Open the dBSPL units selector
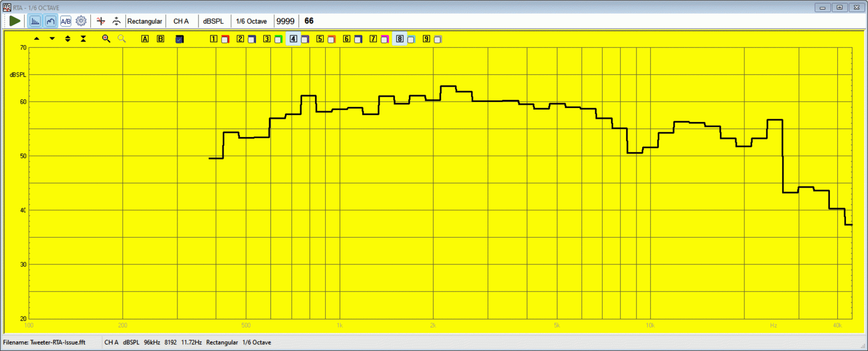 (213, 21)
